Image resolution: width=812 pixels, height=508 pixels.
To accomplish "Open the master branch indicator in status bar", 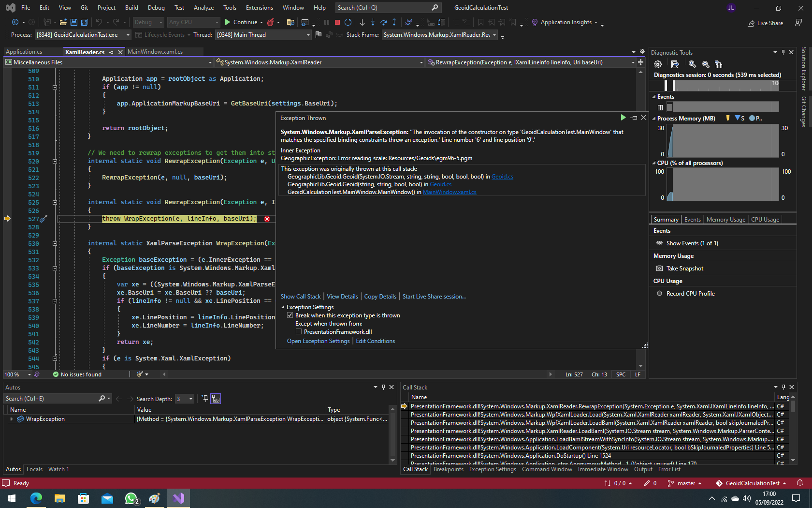I will coord(684,483).
